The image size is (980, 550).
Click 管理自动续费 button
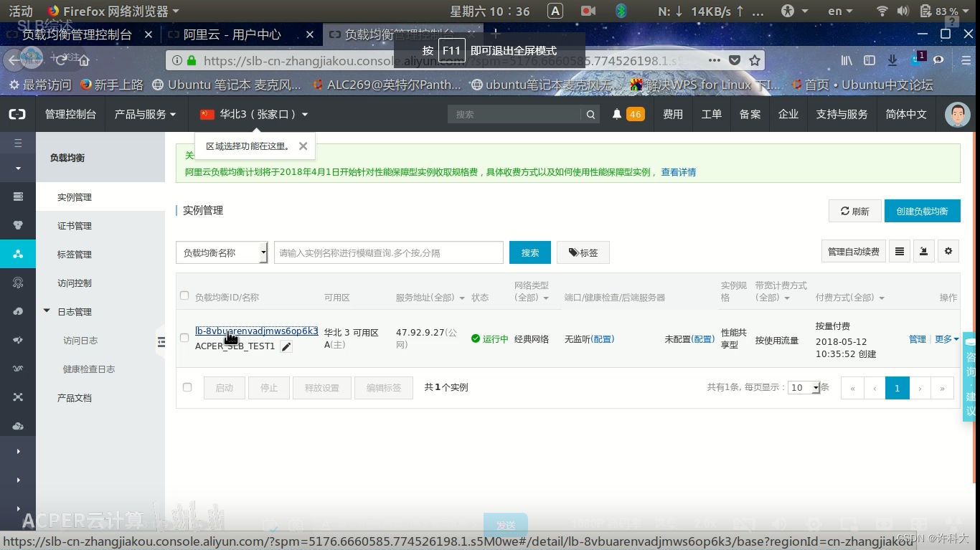point(853,251)
